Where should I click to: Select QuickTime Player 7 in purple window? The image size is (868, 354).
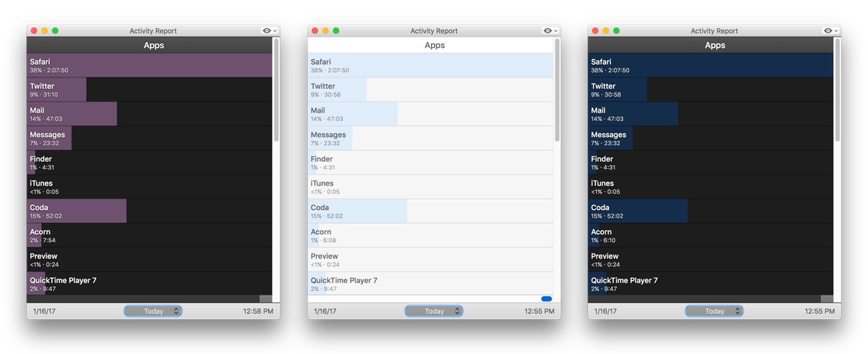pyautogui.click(x=149, y=284)
